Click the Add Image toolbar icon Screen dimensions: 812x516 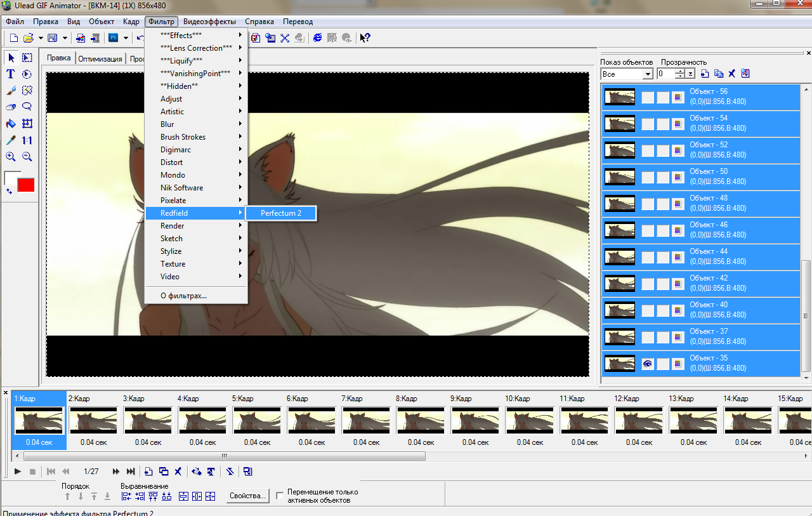tap(81, 38)
